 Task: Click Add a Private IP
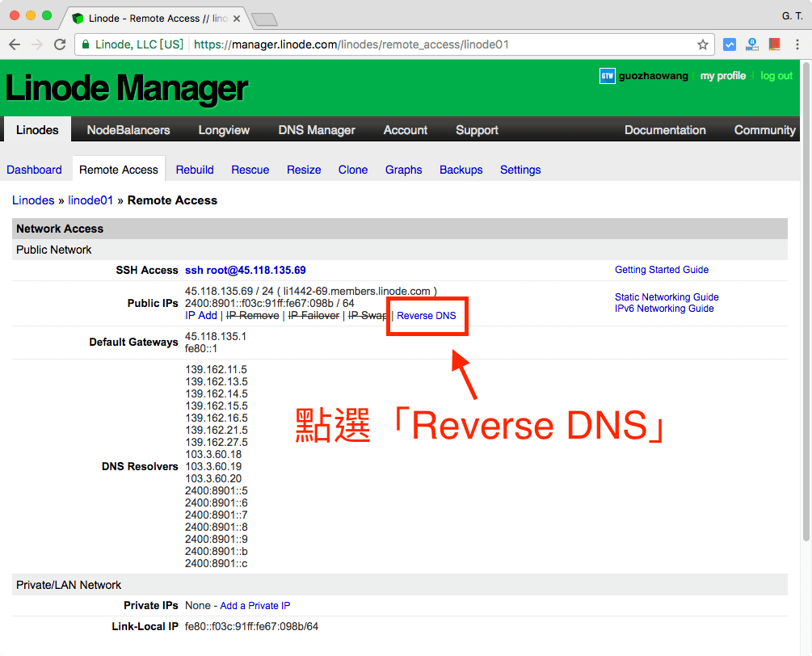(255, 605)
